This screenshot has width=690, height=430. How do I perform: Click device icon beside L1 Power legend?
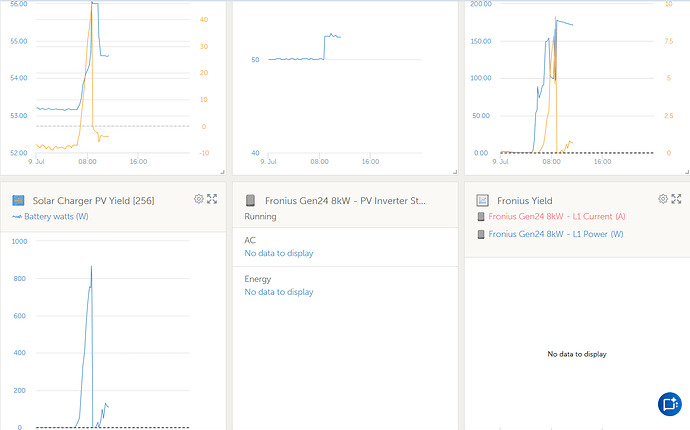point(481,234)
